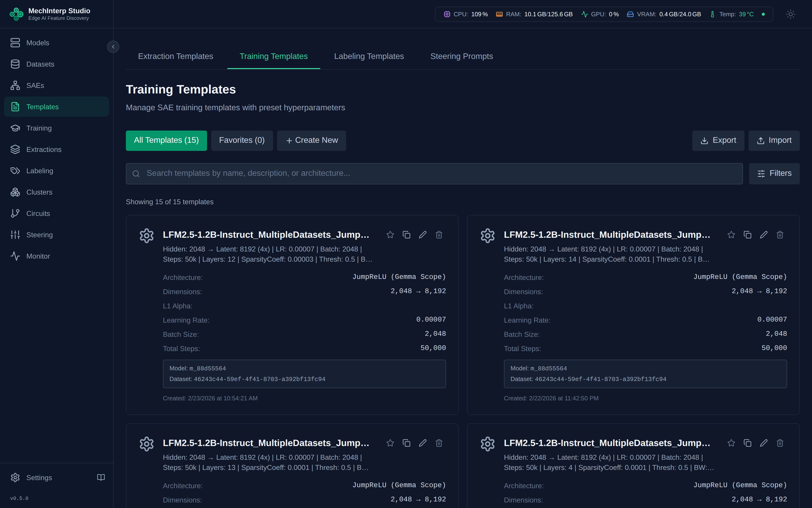Select Templates in the sidebar
Screen dimensions: 812x508
point(56,107)
